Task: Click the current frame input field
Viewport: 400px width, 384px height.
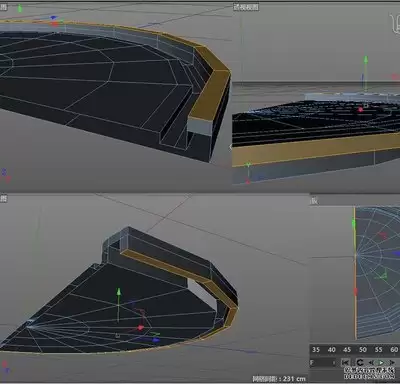Action: pos(323,363)
